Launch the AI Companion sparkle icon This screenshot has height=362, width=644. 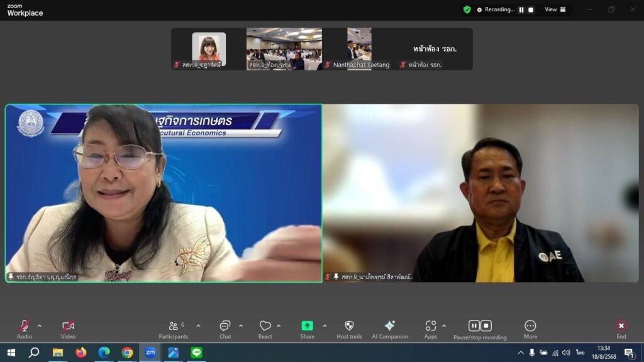tap(389, 326)
